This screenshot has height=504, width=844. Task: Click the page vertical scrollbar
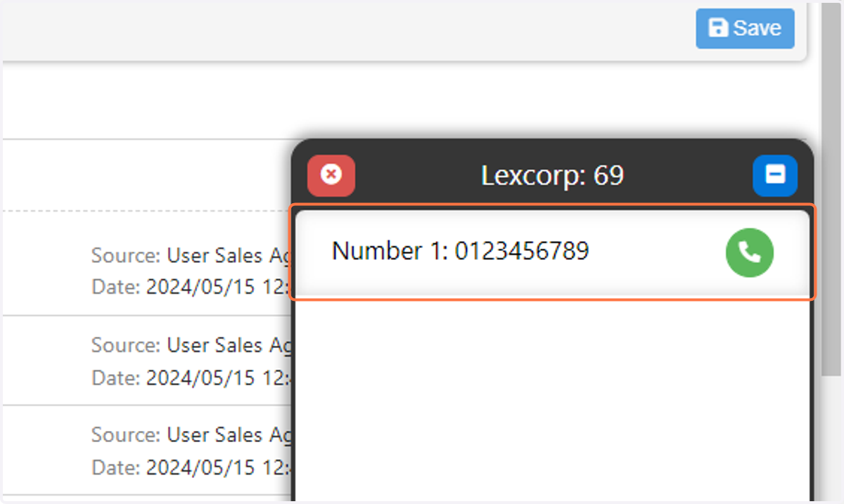[831, 190]
